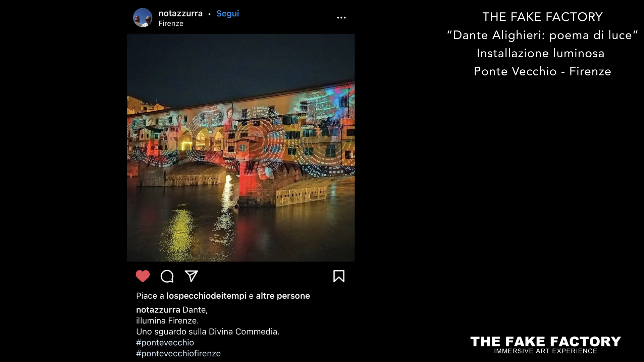This screenshot has width=644, height=362.
Task: Click the notazzurra profile avatar
Action: click(143, 17)
